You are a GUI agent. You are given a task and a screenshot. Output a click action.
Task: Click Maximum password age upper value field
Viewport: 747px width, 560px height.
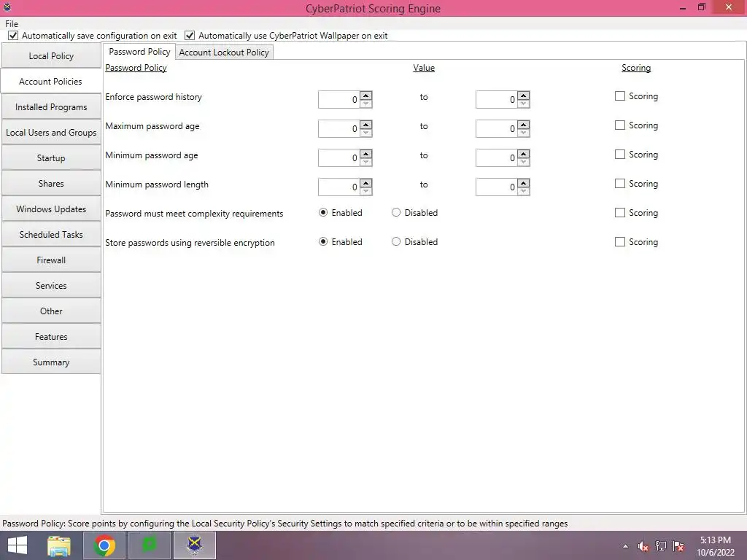click(x=496, y=128)
